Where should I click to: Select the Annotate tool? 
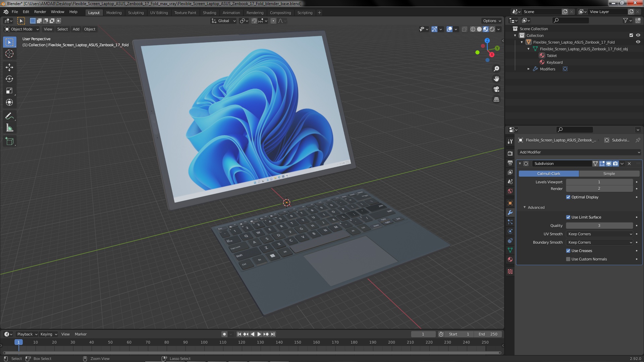click(x=9, y=116)
